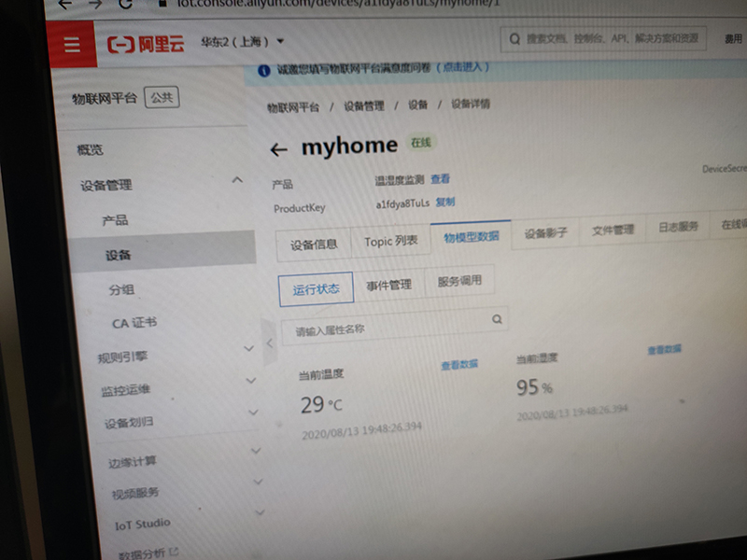Switch to the 日志服务 tab

pyautogui.click(x=678, y=227)
